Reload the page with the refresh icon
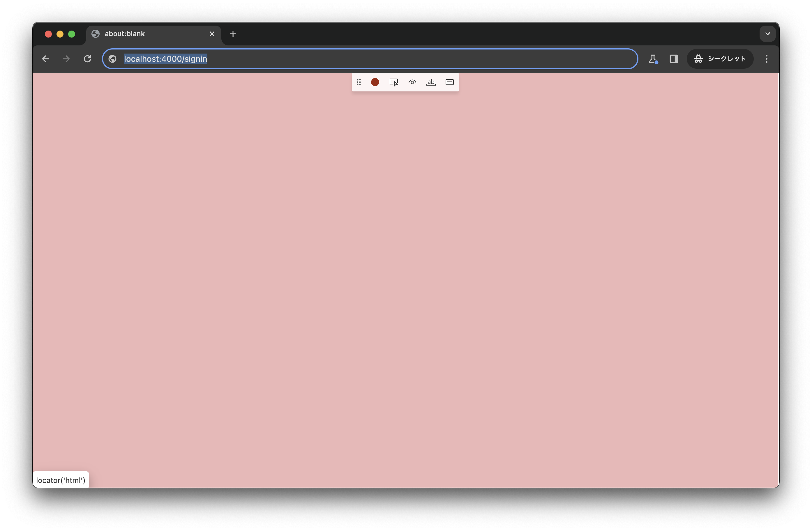The width and height of the screenshot is (812, 531). 87,59
